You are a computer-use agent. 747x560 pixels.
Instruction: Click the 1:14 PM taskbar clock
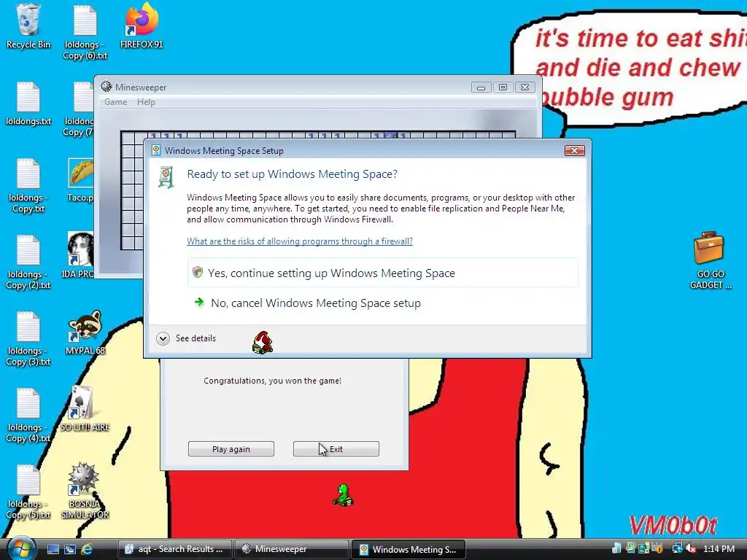tap(719, 549)
